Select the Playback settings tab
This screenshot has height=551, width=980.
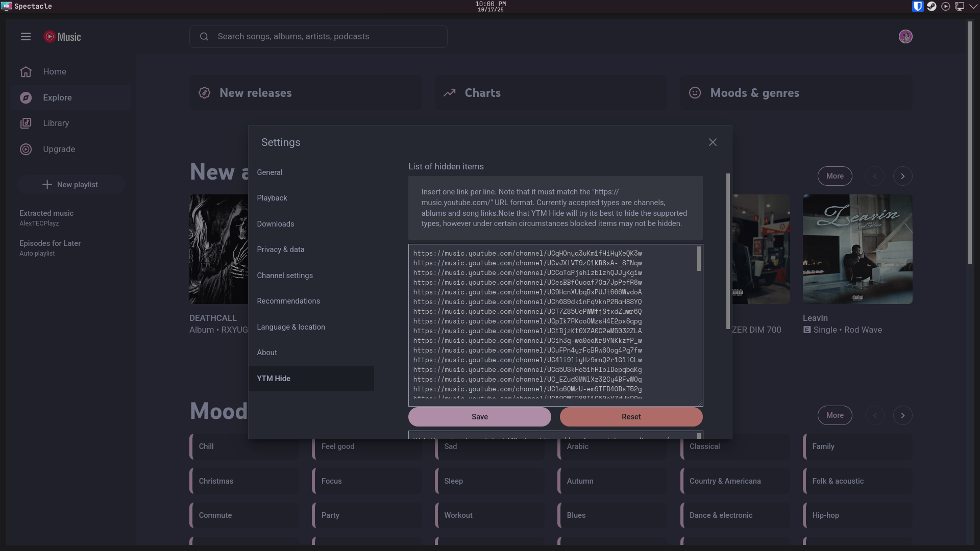pyautogui.click(x=272, y=198)
